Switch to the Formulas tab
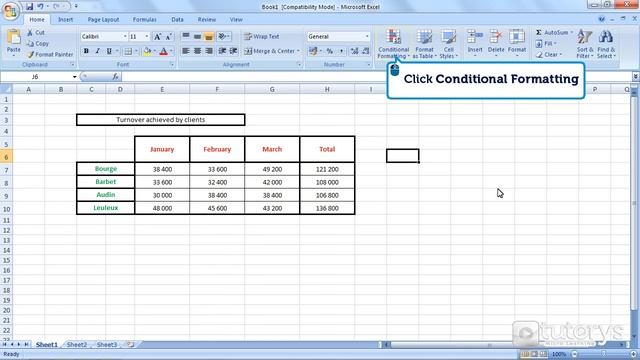 pos(144,20)
